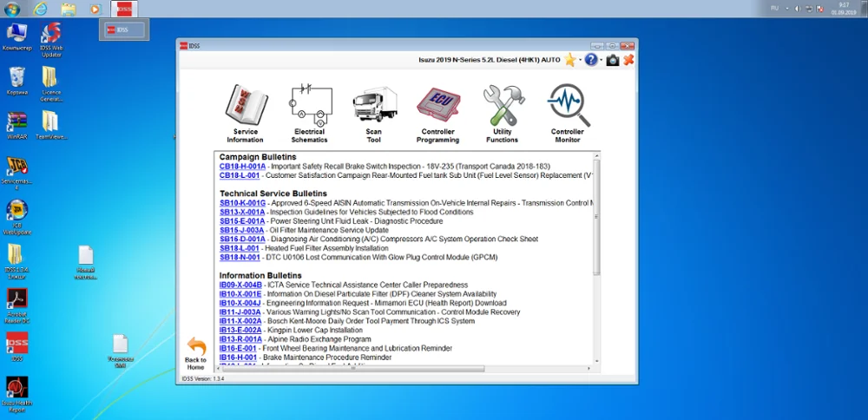Open bulletin SB16-D-001A link
Image resolution: width=868 pixels, height=420 pixels.
pyautogui.click(x=242, y=239)
